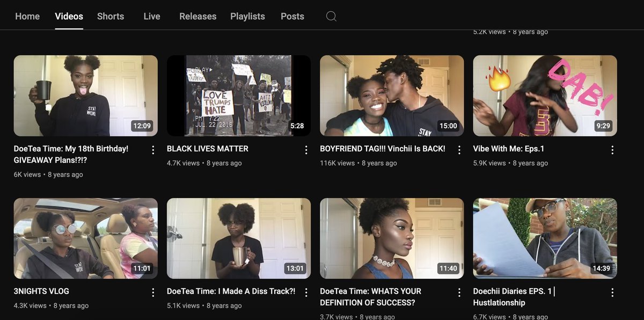Open the Playlists tab
This screenshot has width=644, height=320.
[x=247, y=16]
